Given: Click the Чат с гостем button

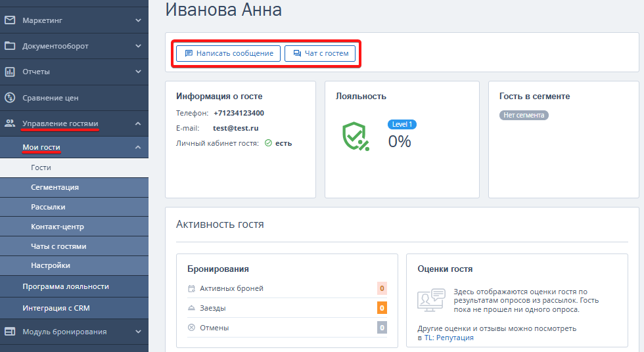Looking at the screenshot, I should click(320, 53).
